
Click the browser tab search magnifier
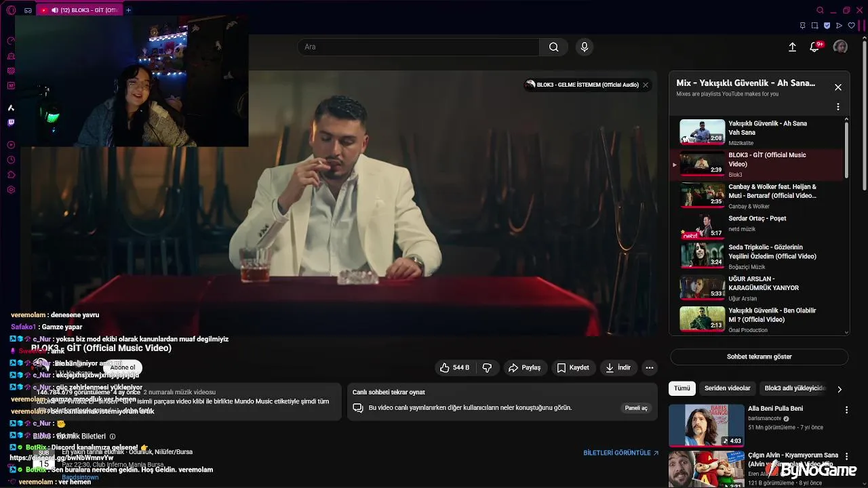(x=820, y=10)
